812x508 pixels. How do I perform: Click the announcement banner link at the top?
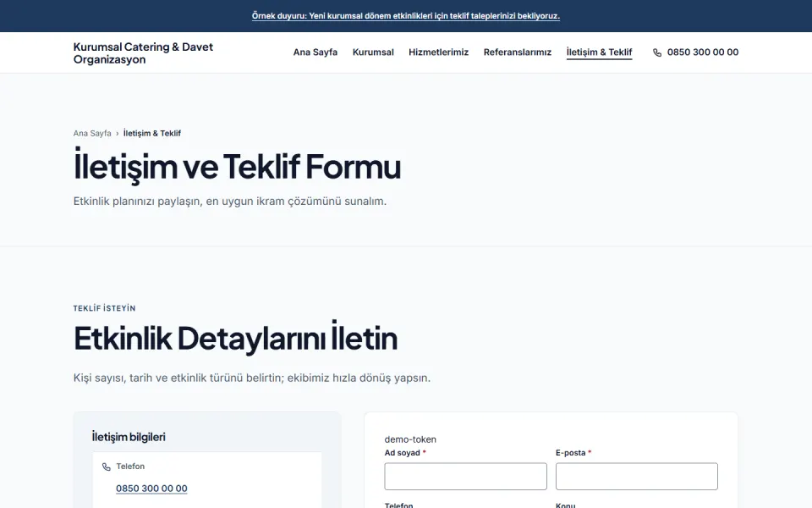click(406, 15)
